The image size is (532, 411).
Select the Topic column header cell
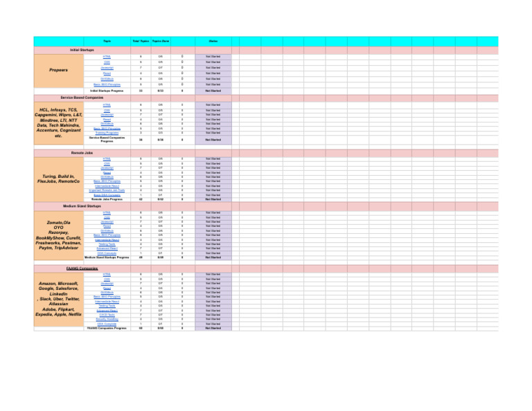[x=107, y=42]
